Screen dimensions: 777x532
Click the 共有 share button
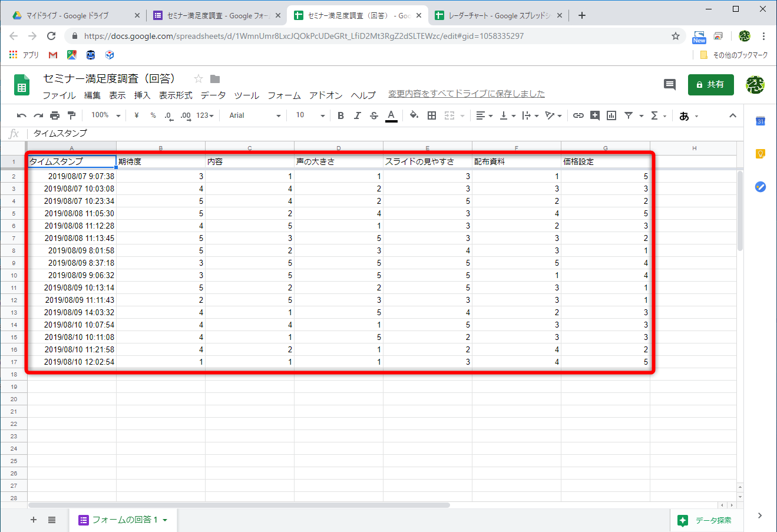click(711, 85)
